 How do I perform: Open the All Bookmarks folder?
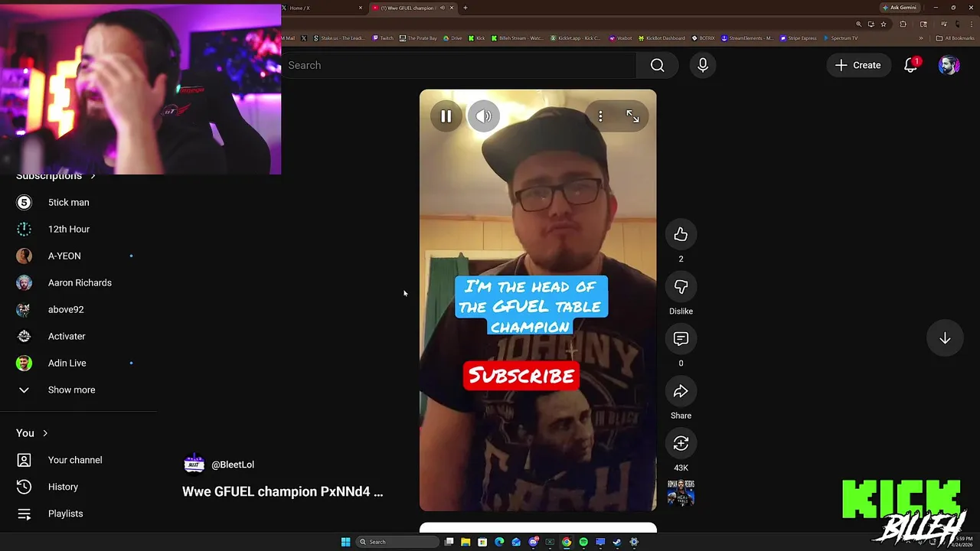click(955, 38)
